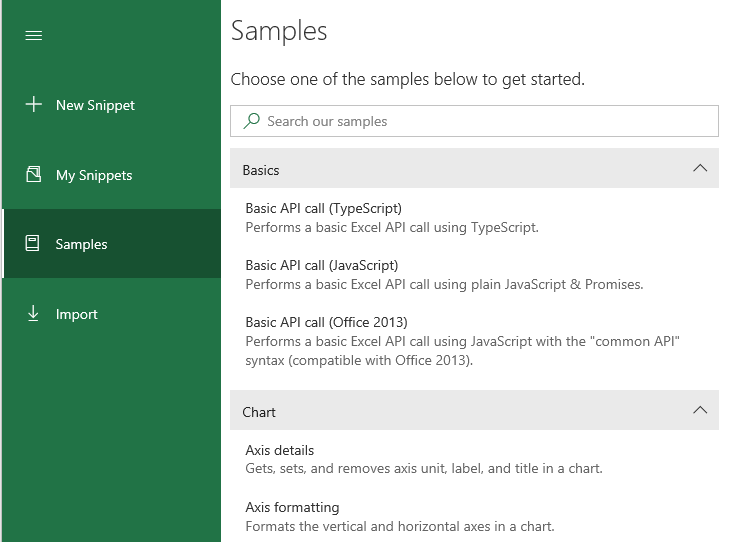Screen dimensions: 729x542
Task: Click the Import download arrow icon
Action: [33, 314]
